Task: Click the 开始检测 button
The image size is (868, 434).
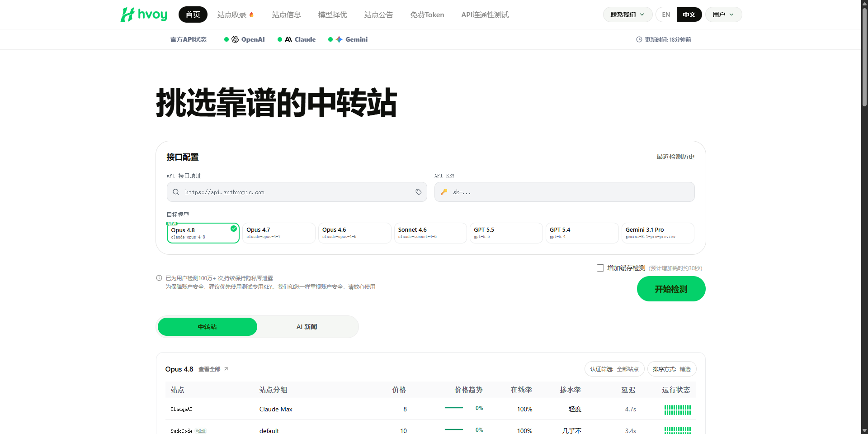Action: click(x=671, y=289)
